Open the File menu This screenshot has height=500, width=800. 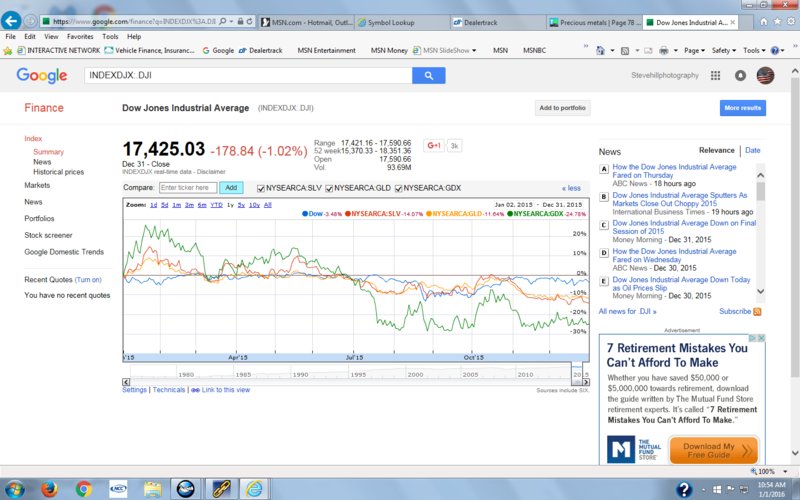pos(10,37)
